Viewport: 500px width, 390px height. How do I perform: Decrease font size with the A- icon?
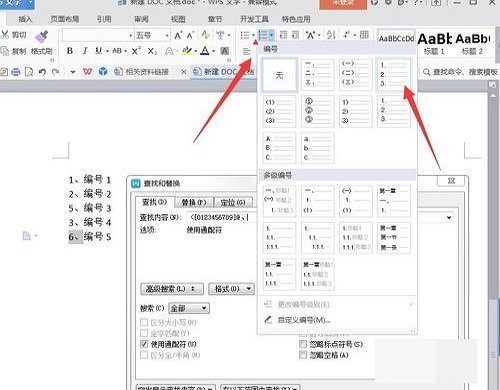pos(191,35)
